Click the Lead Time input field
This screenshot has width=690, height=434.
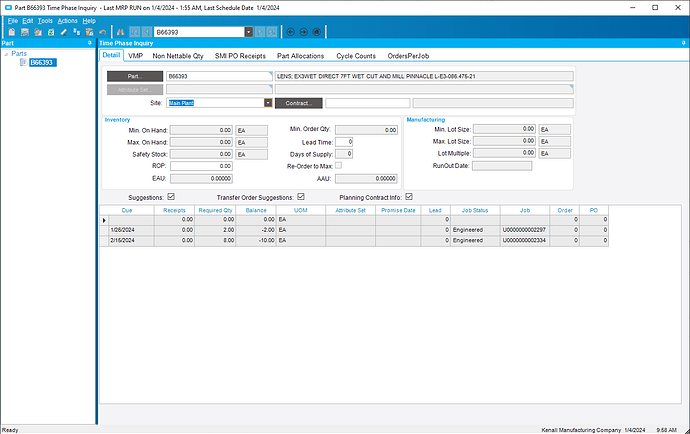pyautogui.click(x=343, y=142)
